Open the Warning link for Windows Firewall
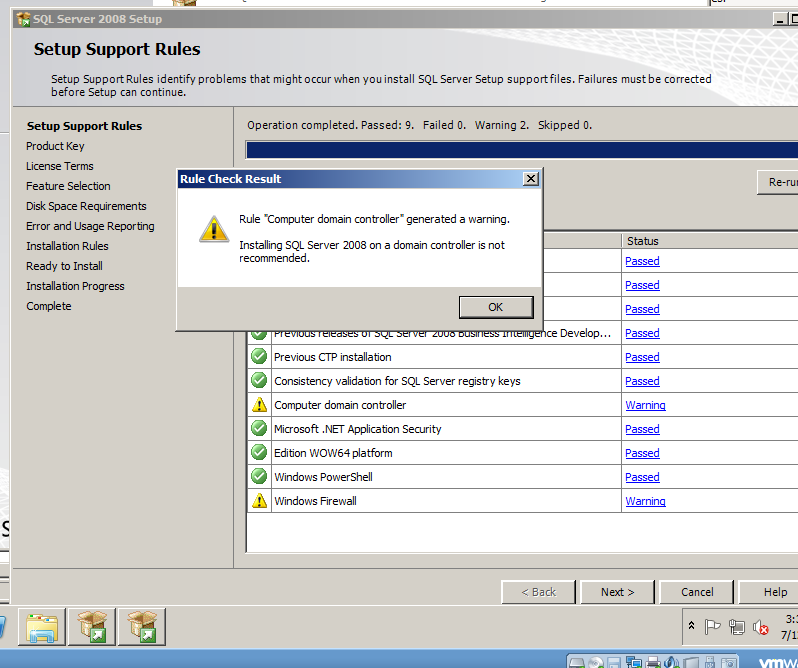The height and width of the screenshot is (668, 798). point(645,501)
